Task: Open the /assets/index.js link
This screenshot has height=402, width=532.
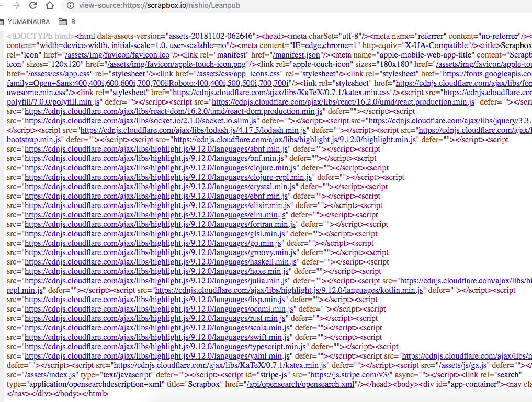Action: coord(50,375)
